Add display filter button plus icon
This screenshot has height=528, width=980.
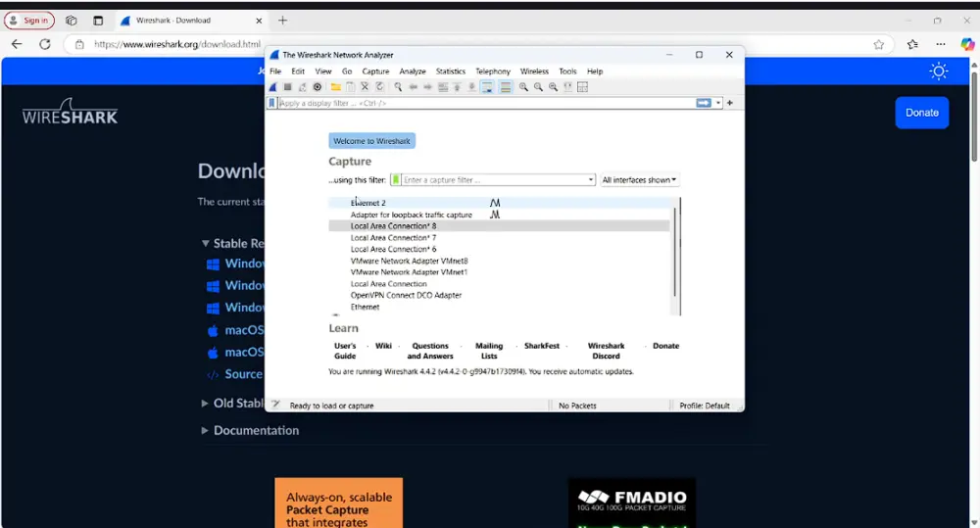[x=729, y=103]
